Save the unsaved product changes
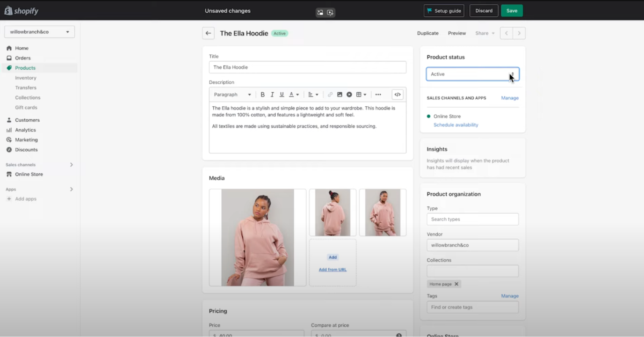 click(512, 10)
